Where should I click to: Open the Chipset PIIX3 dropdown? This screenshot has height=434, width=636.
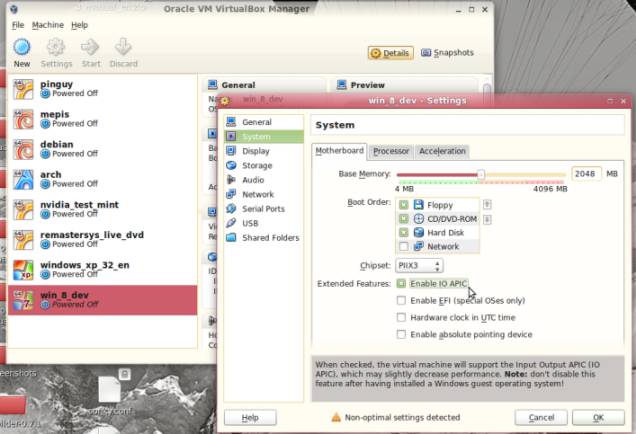(419, 266)
